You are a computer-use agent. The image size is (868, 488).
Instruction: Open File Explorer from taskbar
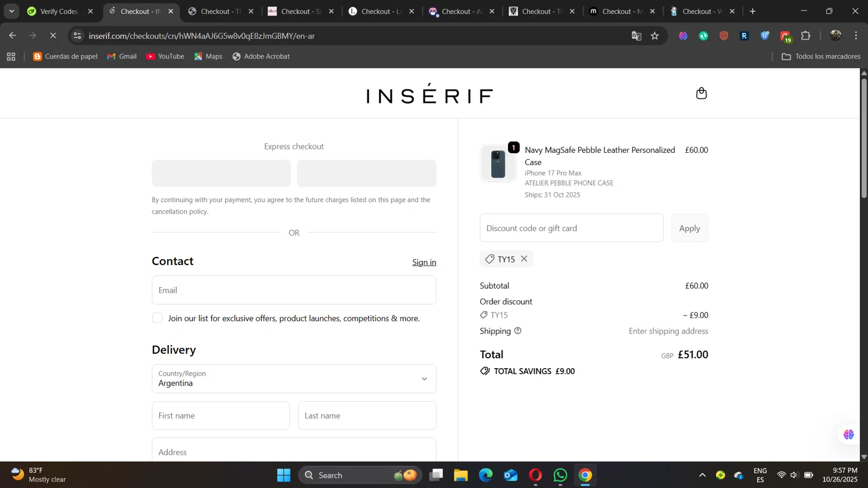click(x=461, y=475)
